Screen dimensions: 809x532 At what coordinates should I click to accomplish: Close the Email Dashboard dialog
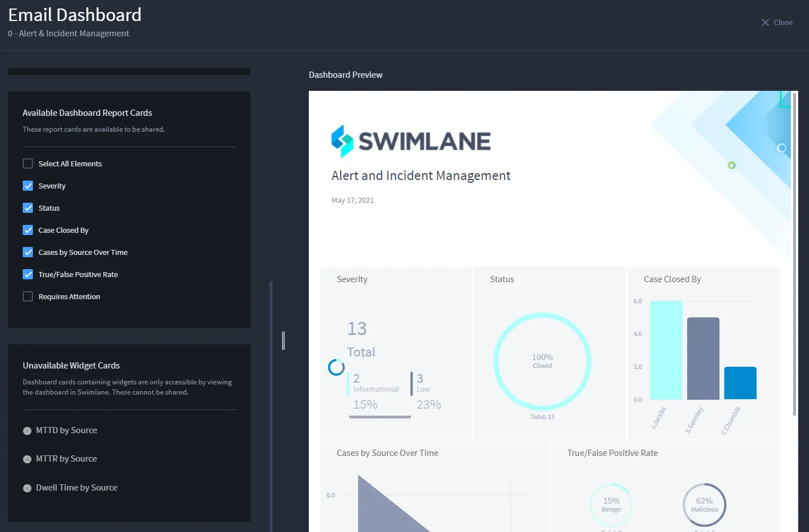777,23
